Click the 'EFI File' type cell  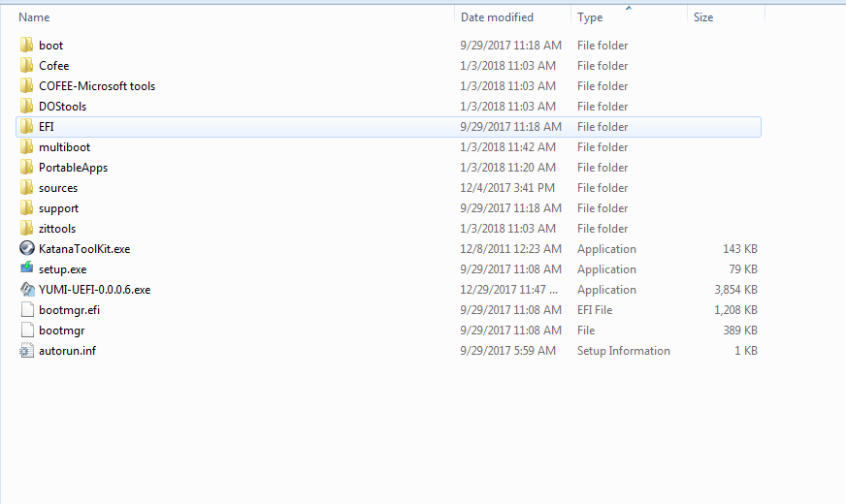click(x=595, y=310)
